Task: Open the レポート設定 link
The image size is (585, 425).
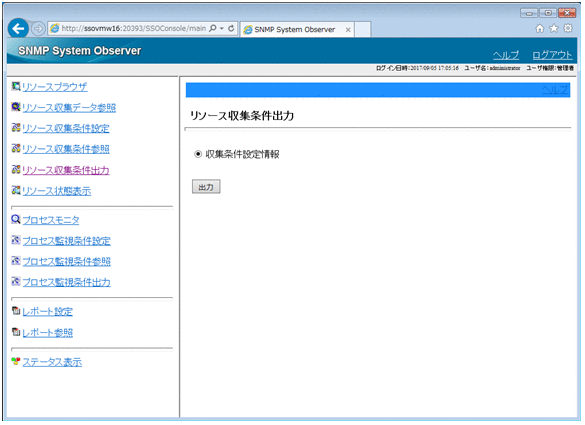Action: (x=47, y=311)
